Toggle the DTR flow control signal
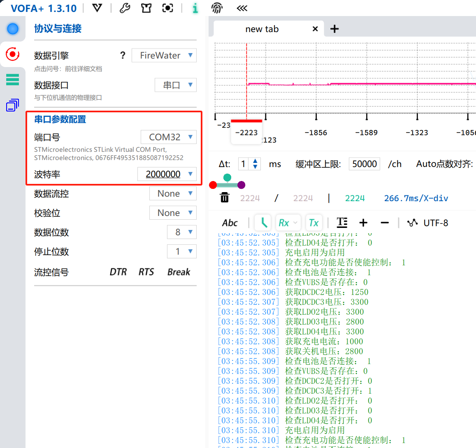The image size is (476, 448). click(x=118, y=272)
